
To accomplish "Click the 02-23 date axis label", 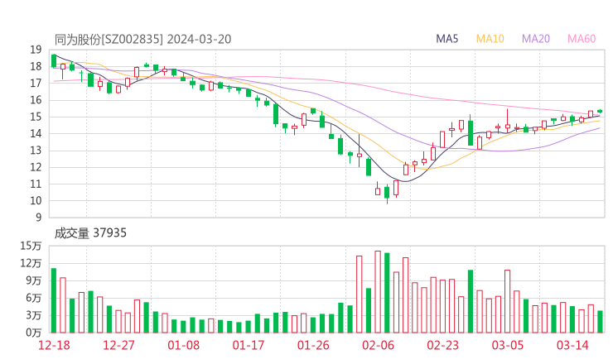I will click(x=442, y=345).
